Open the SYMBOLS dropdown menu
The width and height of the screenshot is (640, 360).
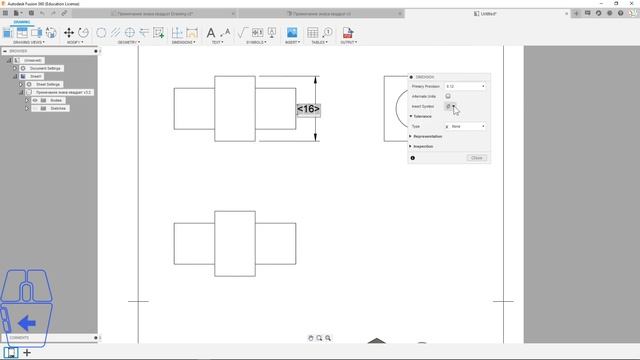[257, 42]
